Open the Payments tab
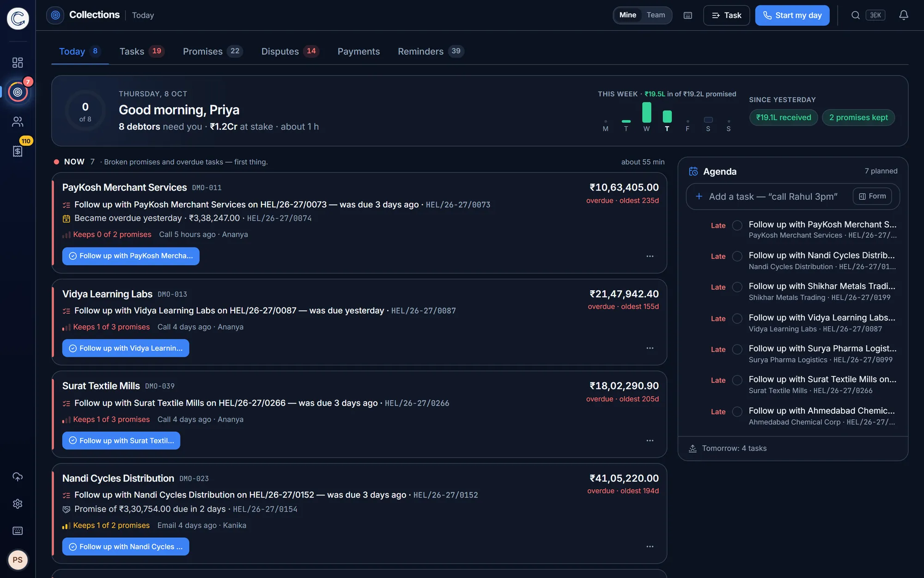The image size is (924, 578). (x=359, y=51)
